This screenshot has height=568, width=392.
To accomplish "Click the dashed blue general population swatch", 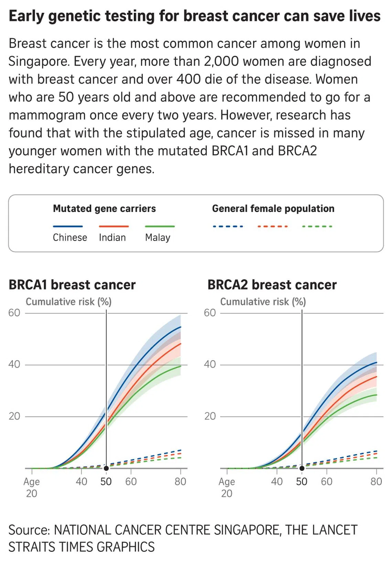I will point(228,227).
